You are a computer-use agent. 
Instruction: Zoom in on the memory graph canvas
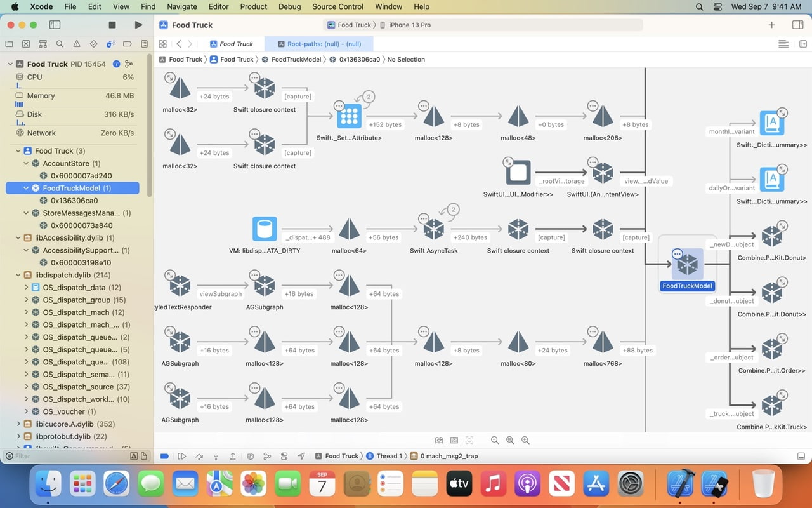click(525, 439)
